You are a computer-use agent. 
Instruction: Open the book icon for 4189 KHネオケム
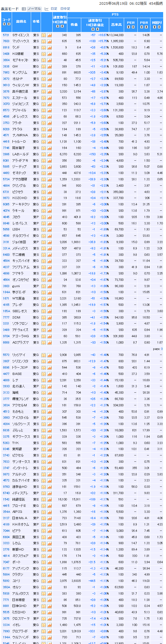44,525
